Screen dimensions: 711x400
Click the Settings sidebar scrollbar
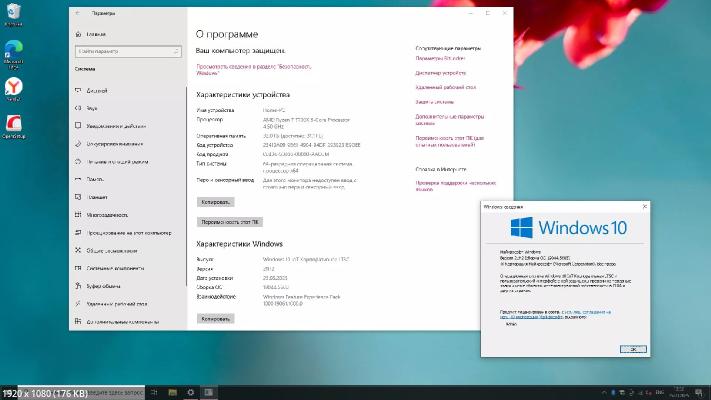[x=186, y=186]
